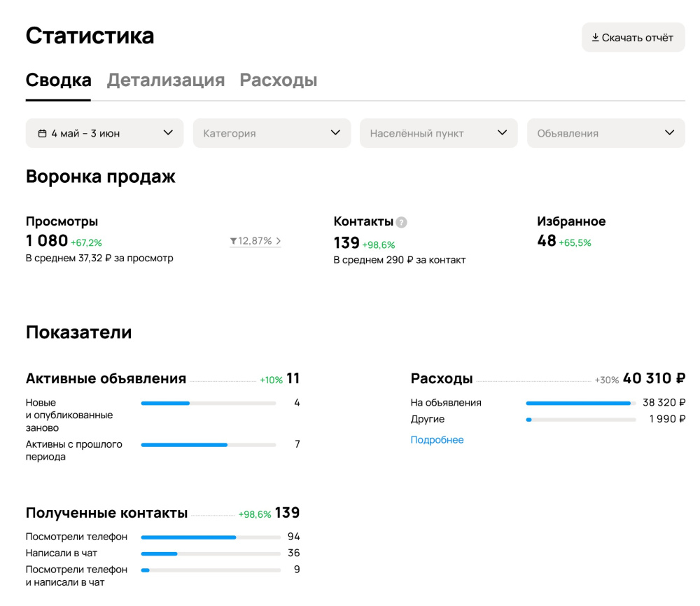Click the Посмотрели телефон progress bar
Screen dimensions: 700x606
pos(211,537)
